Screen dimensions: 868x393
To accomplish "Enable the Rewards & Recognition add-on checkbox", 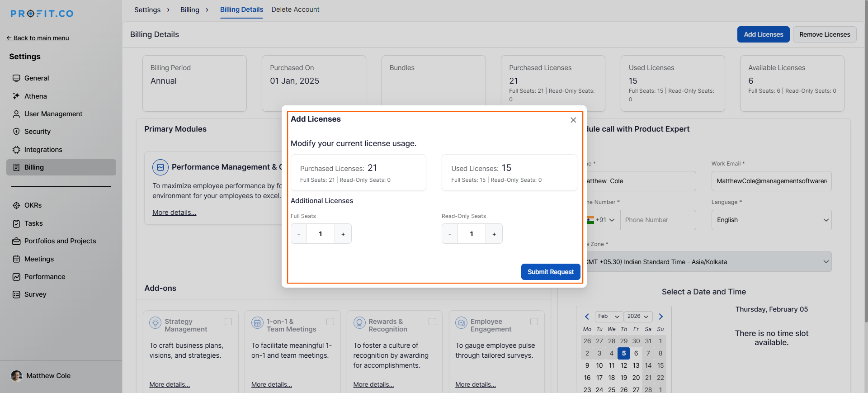I will tap(432, 322).
